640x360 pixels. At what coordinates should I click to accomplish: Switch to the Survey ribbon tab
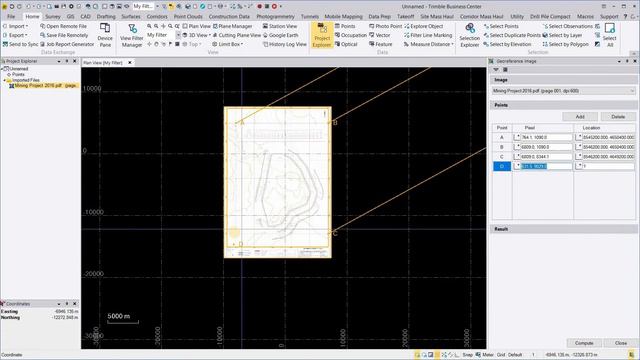53,17
